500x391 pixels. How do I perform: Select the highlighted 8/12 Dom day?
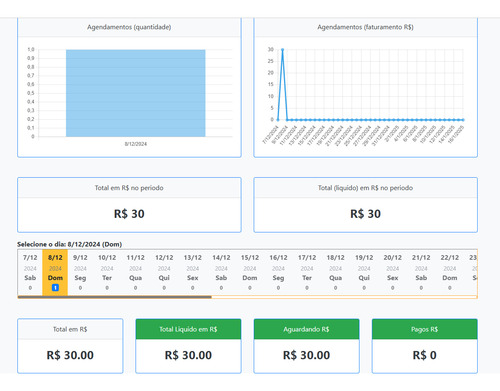pyautogui.click(x=55, y=272)
